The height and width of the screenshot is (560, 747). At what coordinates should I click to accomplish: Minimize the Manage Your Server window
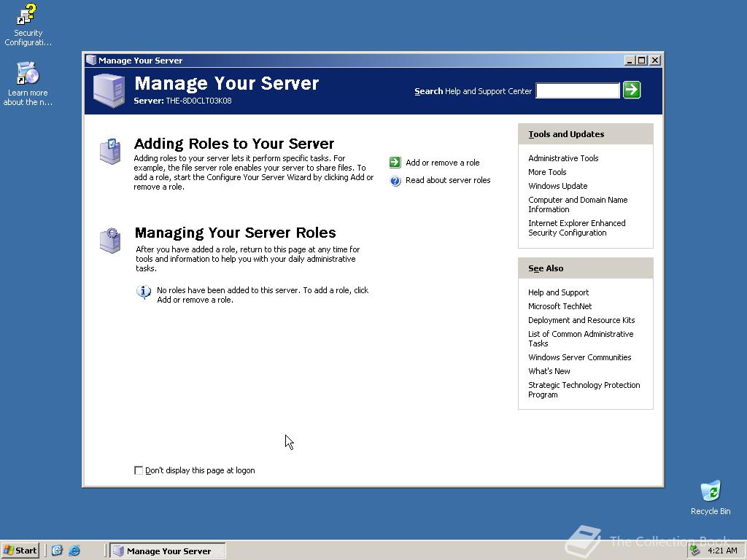click(630, 61)
